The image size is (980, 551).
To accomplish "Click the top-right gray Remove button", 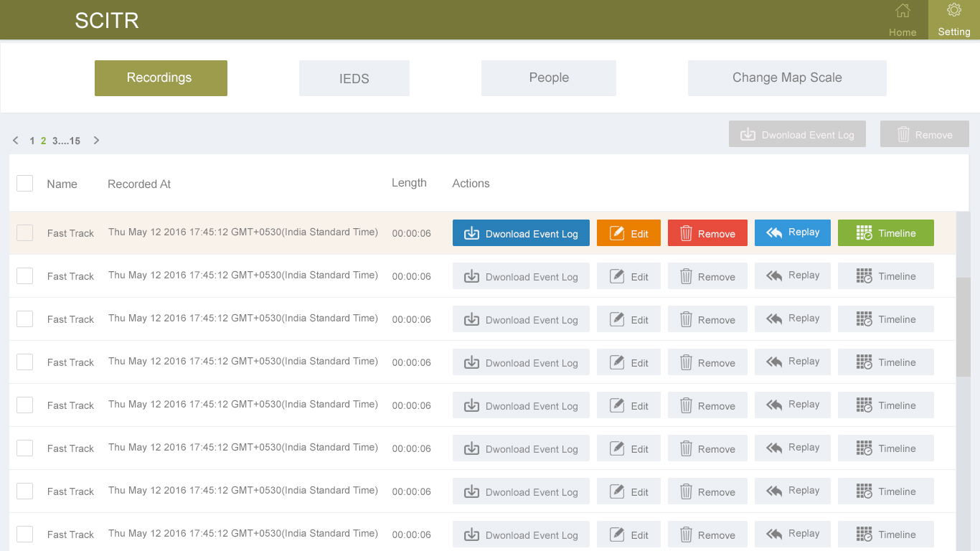I will point(924,134).
